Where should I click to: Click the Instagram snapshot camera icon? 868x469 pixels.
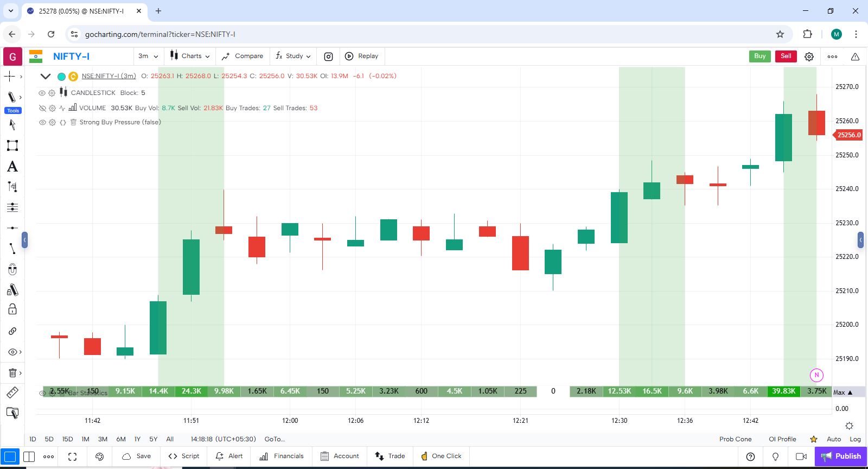(328, 56)
